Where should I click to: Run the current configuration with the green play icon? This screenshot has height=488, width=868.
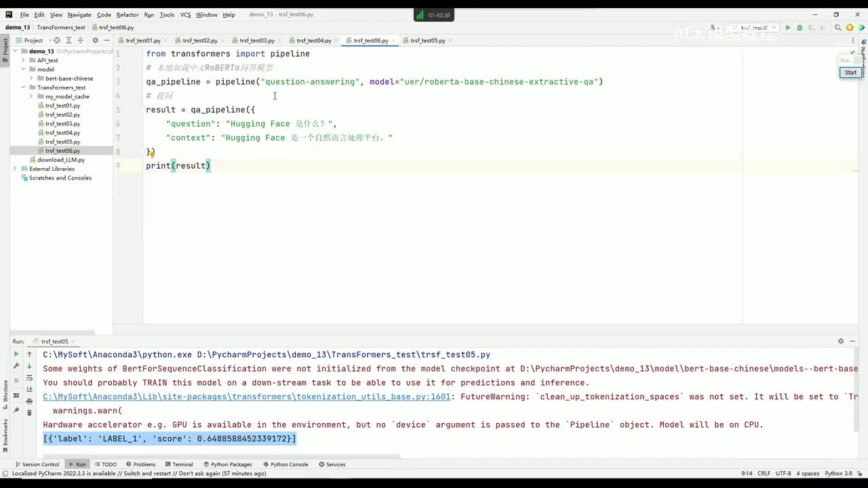(x=788, y=28)
